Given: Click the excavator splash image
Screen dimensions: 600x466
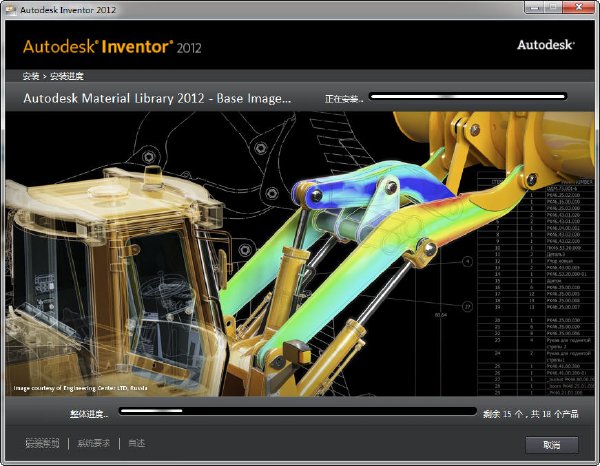Looking at the screenshot, I should pyautogui.click(x=300, y=254).
